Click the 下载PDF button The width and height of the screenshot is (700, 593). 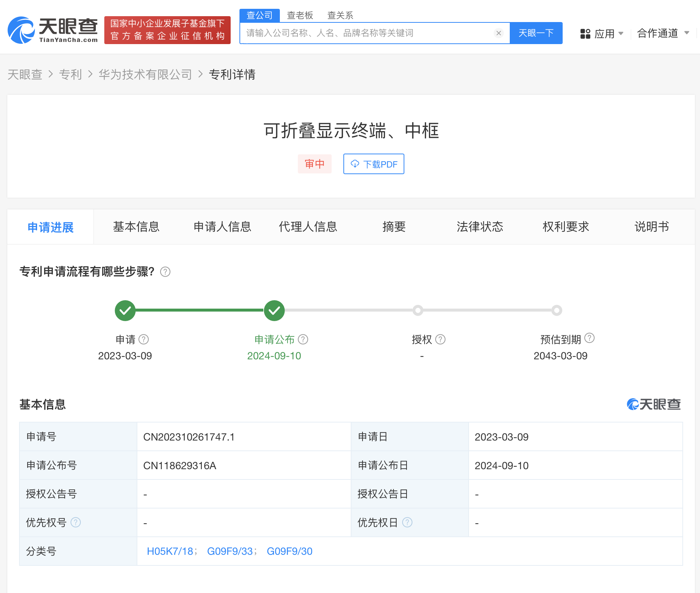[374, 164]
